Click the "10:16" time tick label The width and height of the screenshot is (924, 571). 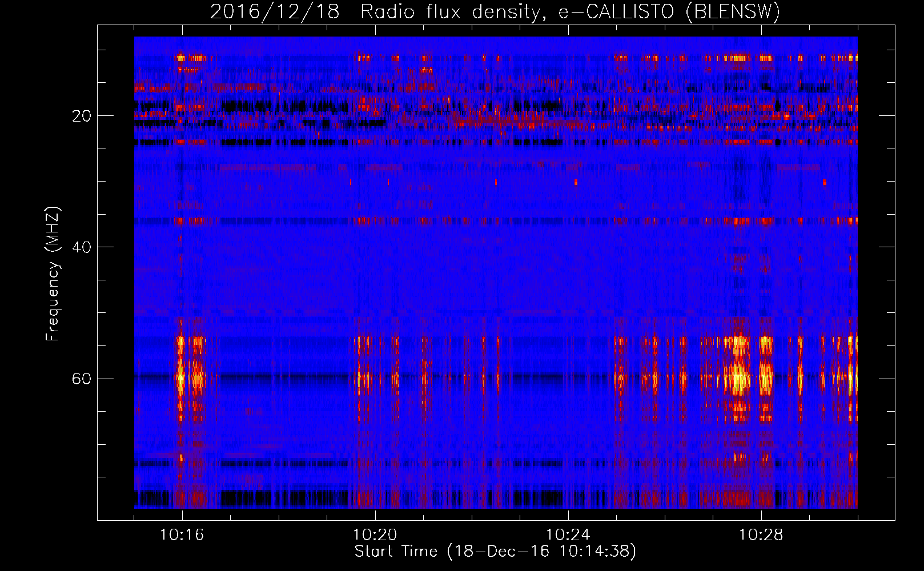tap(182, 535)
